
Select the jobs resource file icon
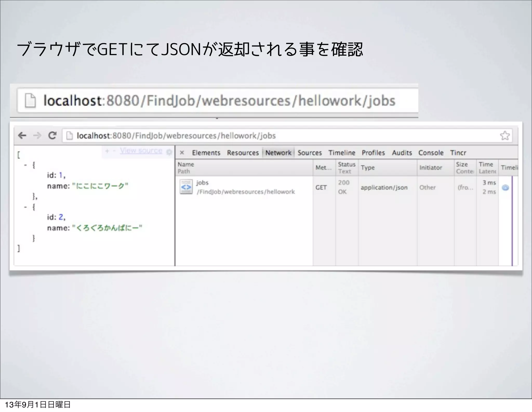click(x=186, y=187)
